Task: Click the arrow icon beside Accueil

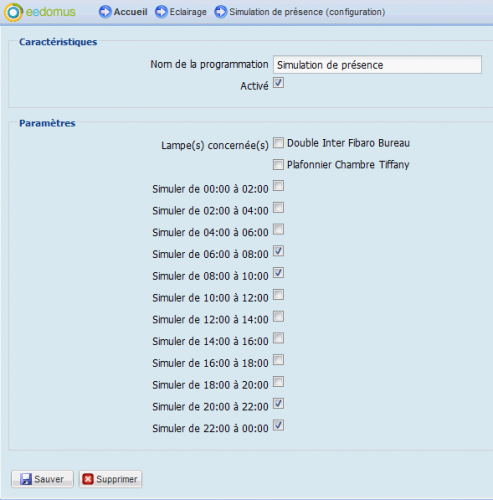Action: click(x=105, y=12)
